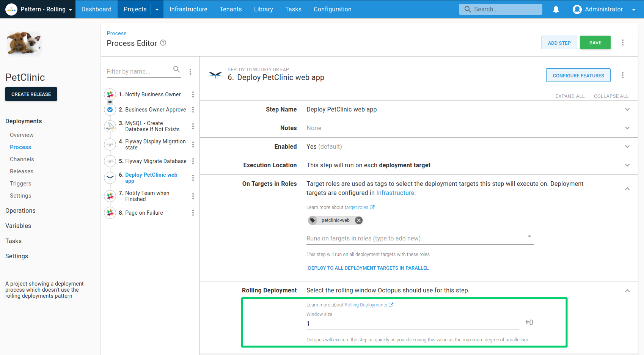Open the Infrastructure menu
This screenshot has width=644, height=355.
click(188, 9)
